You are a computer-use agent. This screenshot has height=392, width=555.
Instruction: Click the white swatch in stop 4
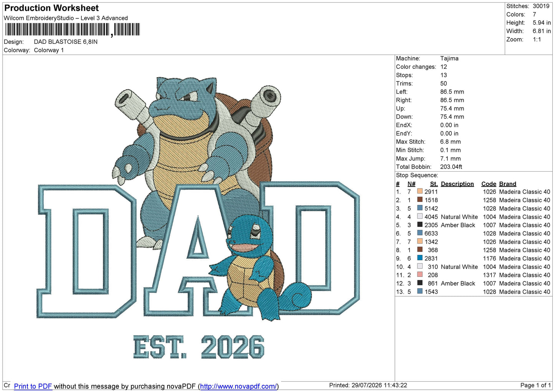pyautogui.click(x=420, y=217)
